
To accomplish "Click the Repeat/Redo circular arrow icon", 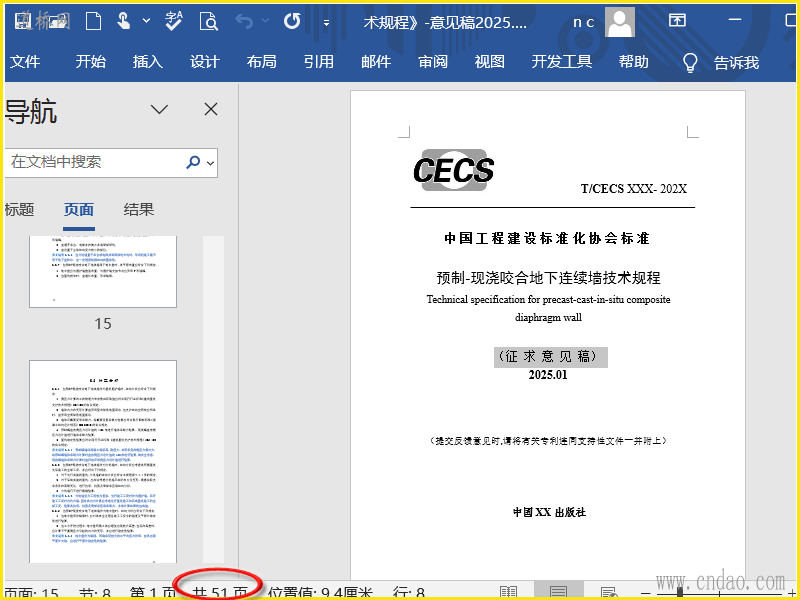I will 292,21.
